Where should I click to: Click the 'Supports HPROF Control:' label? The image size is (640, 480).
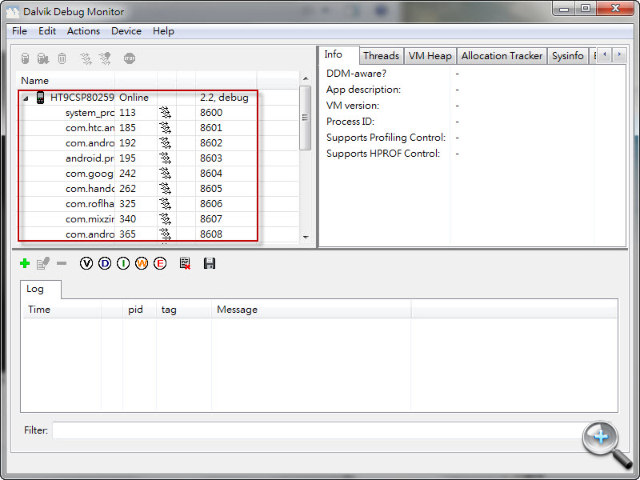[x=383, y=153]
